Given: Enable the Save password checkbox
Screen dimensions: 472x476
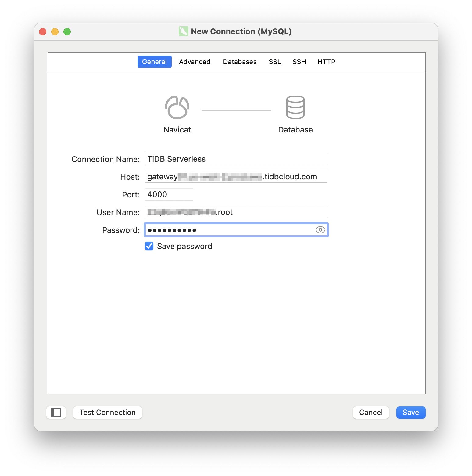Looking at the screenshot, I should [149, 246].
